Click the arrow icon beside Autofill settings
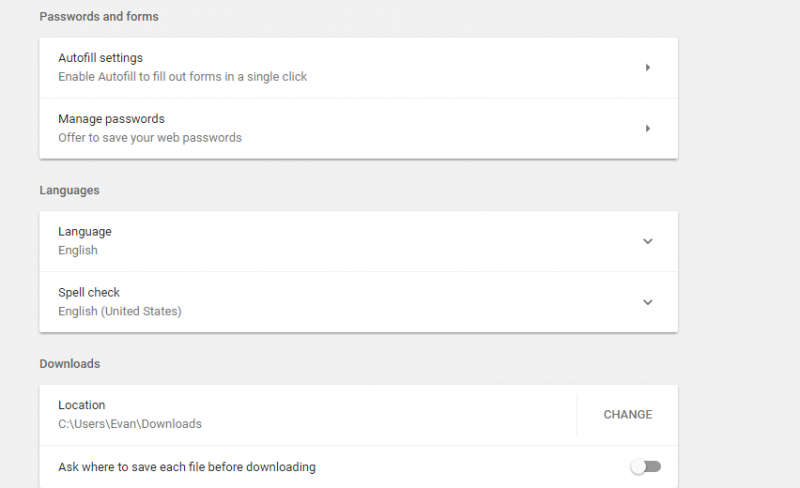800x488 pixels. 648,68
